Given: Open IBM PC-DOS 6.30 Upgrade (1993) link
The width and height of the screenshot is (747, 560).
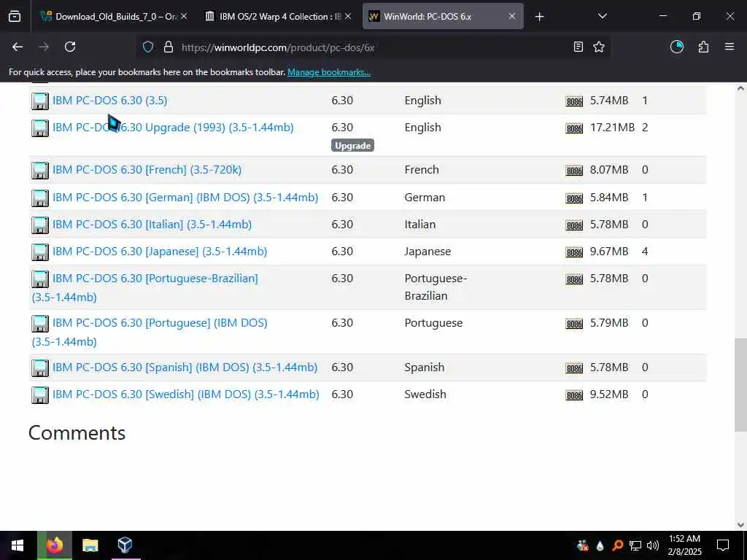Looking at the screenshot, I should coord(173,128).
